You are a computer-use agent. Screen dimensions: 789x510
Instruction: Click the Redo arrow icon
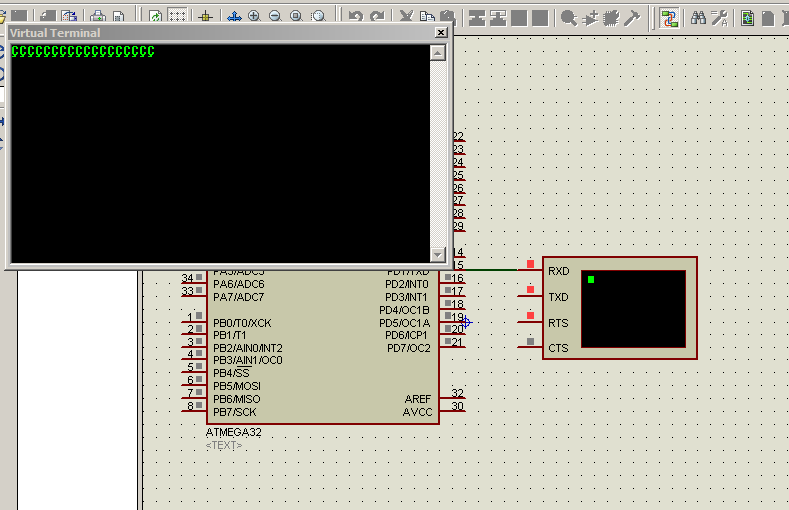point(377,17)
